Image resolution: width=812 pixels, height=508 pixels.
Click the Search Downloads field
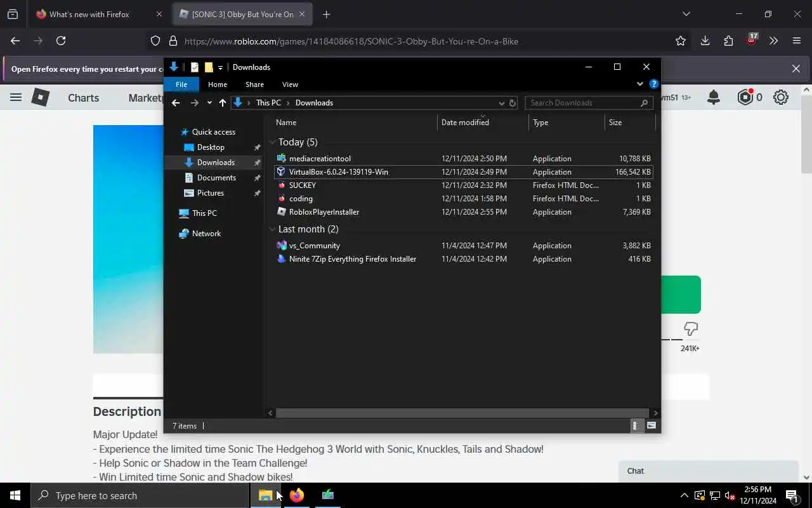click(589, 103)
